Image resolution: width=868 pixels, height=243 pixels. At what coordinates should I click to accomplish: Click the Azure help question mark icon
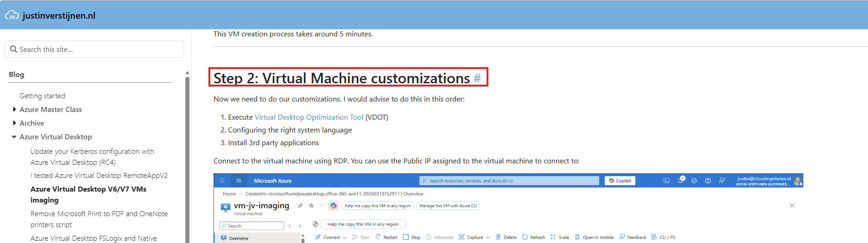point(708,181)
